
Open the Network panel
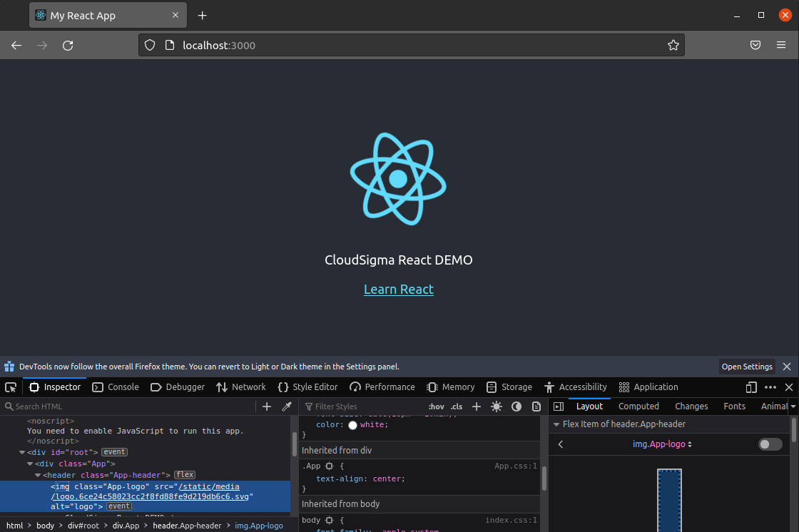(240, 387)
